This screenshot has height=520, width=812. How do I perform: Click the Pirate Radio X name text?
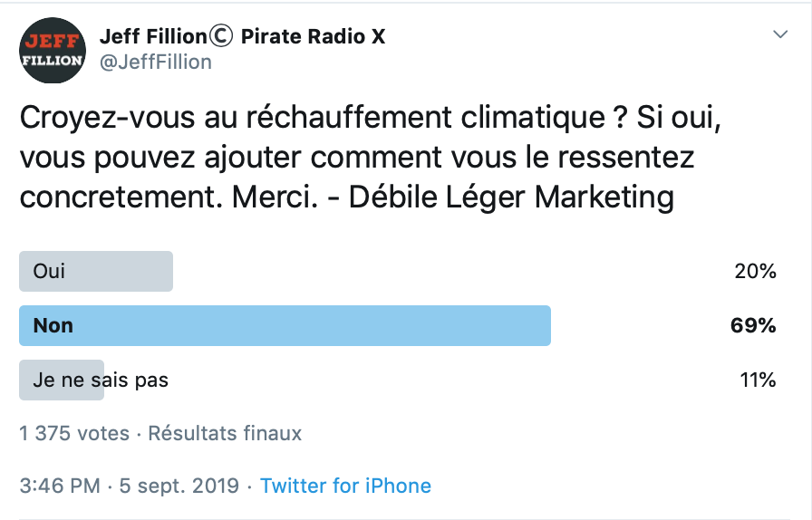314,36
